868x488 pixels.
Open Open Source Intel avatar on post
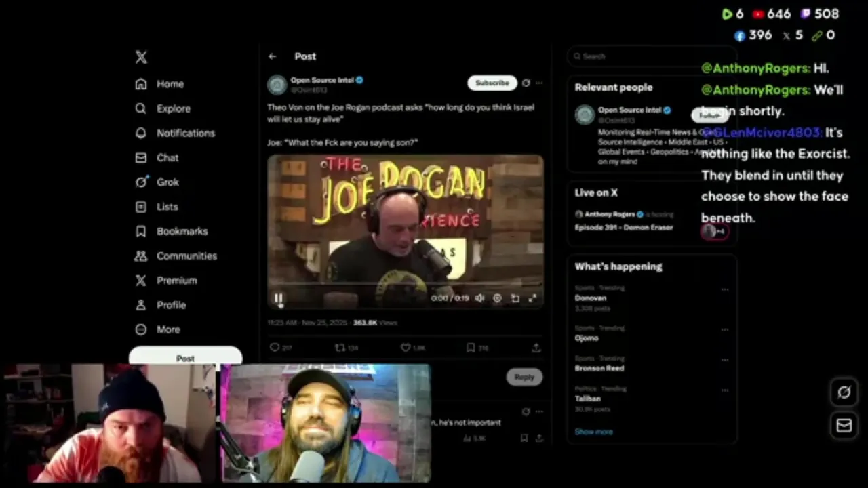(277, 85)
